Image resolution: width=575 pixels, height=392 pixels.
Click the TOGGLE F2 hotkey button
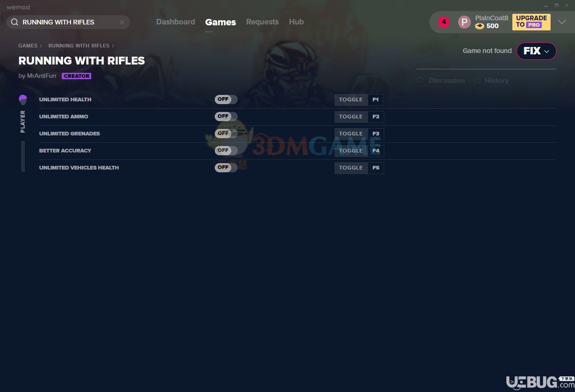[359, 117]
